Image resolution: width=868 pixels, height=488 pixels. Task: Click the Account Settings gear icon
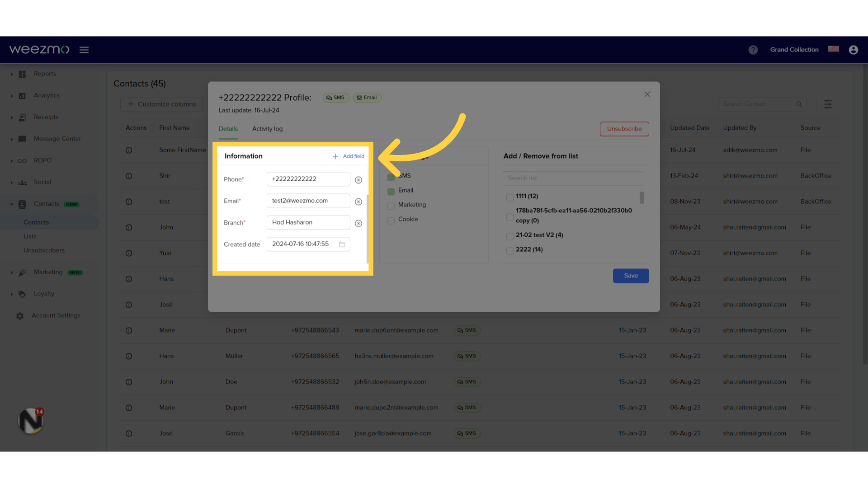point(20,316)
